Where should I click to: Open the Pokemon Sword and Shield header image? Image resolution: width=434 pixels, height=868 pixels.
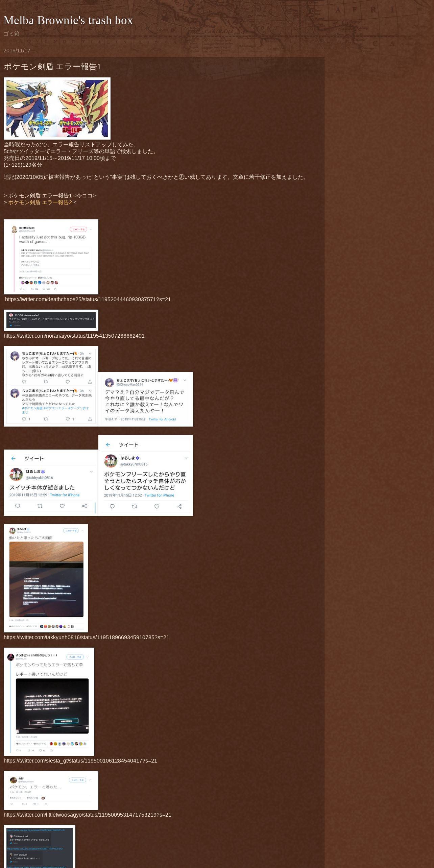(x=57, y=108)
